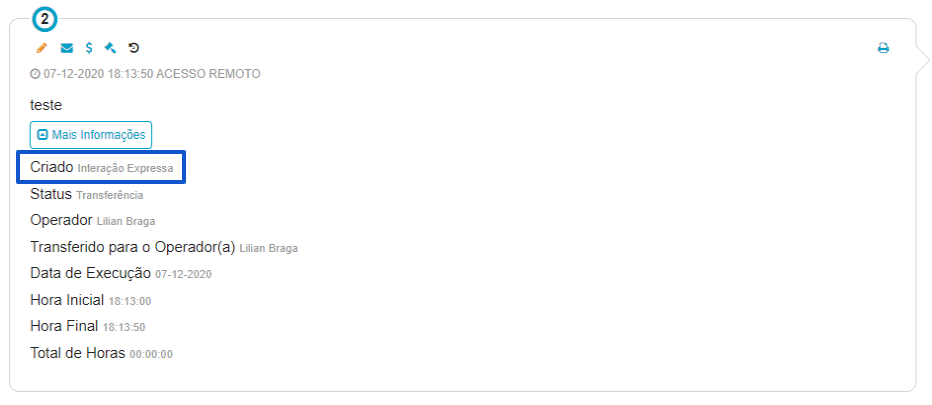Click the black history restore icon

[x=134, y=48]
